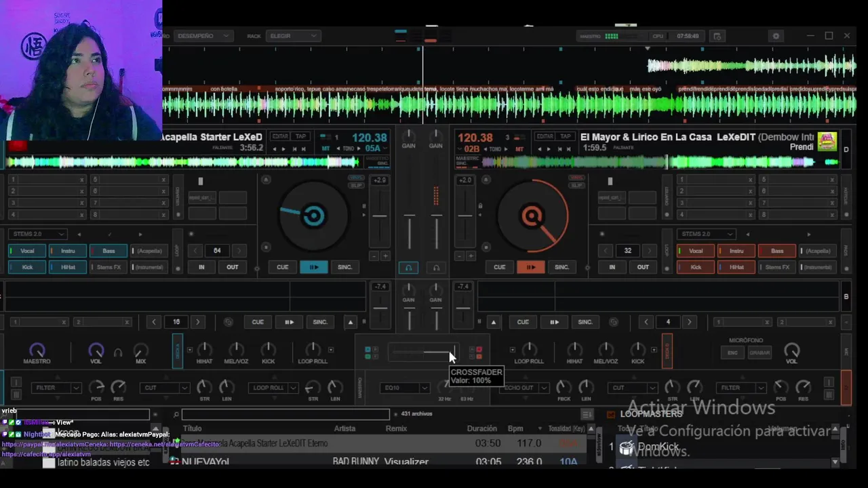
Task: Double the left deck loop size arrow
Action: coord(238,251)
